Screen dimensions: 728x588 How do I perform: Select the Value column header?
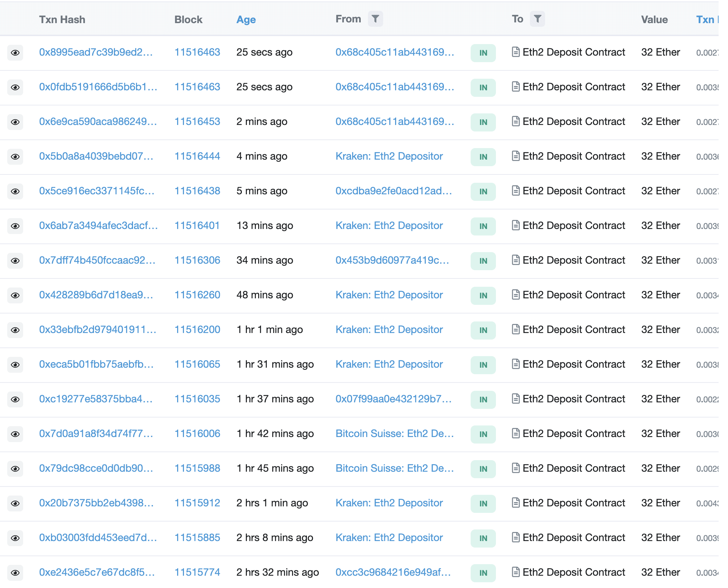click(x=654, y=20)
